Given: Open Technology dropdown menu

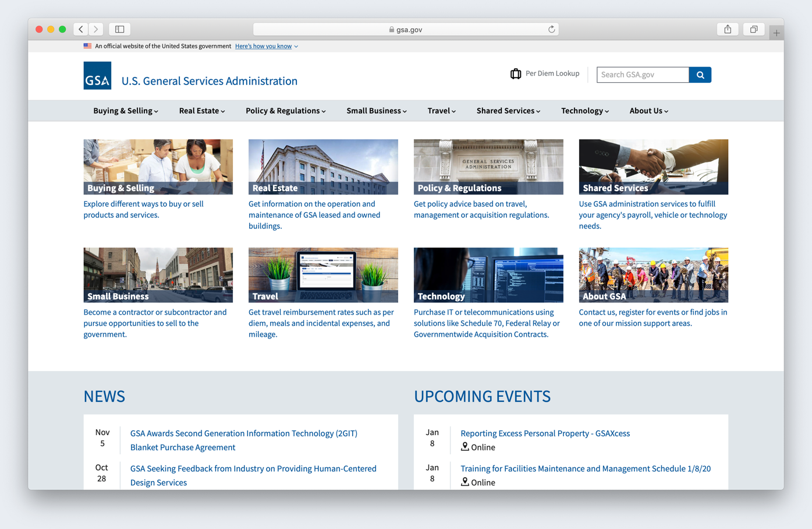Looking at the screenshot, I should pyautogui.click(x=585, y=111).
